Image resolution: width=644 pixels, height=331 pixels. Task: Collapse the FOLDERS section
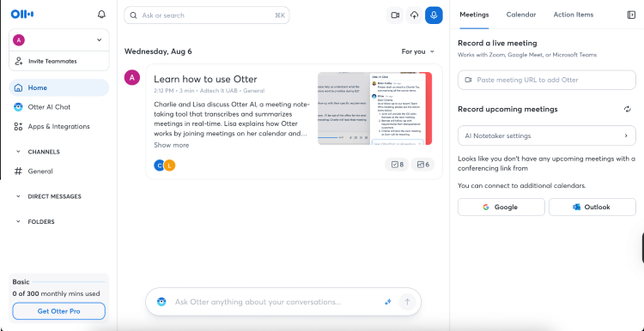click(18, 221)
